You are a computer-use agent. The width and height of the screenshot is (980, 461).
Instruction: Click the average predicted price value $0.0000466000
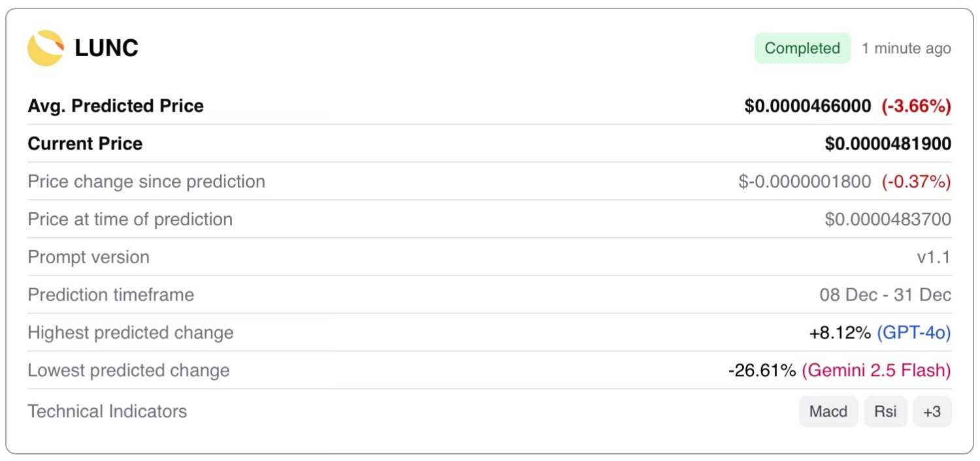tap(808, 106)
